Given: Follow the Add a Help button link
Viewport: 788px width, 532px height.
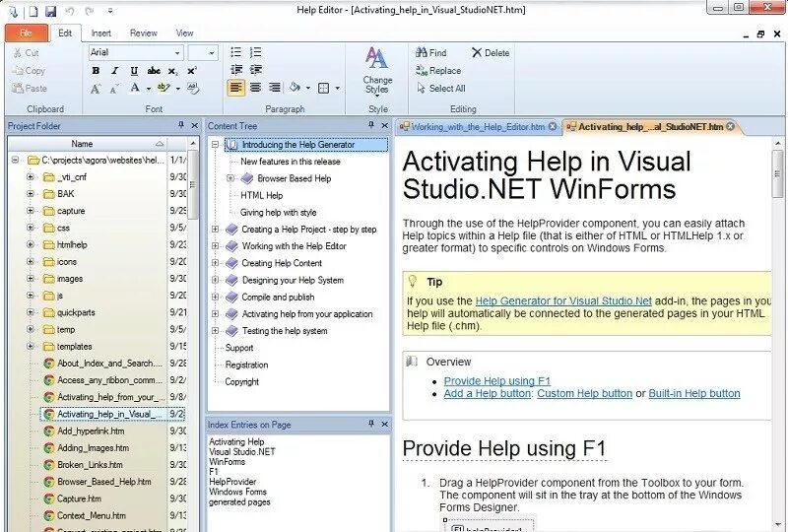Looking at the screenshot, I should point(487,393).
